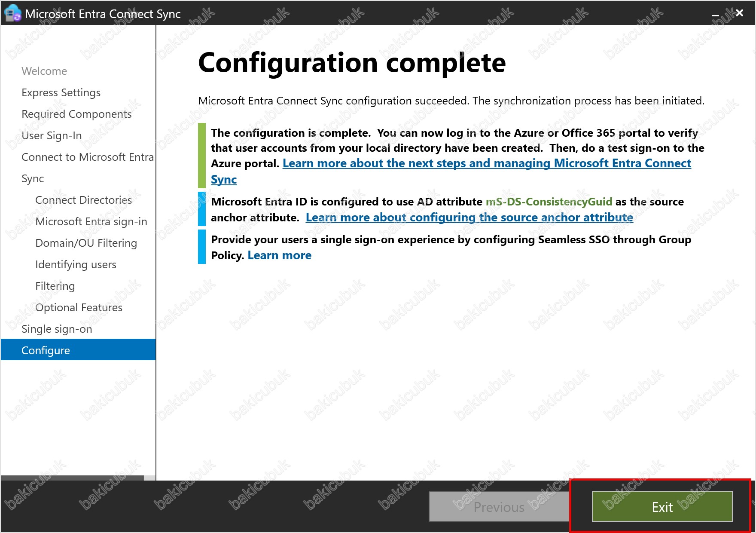Minimize the Entra Connect Sync window
Viewport: 756px width, 533px height.
(715, 14)
